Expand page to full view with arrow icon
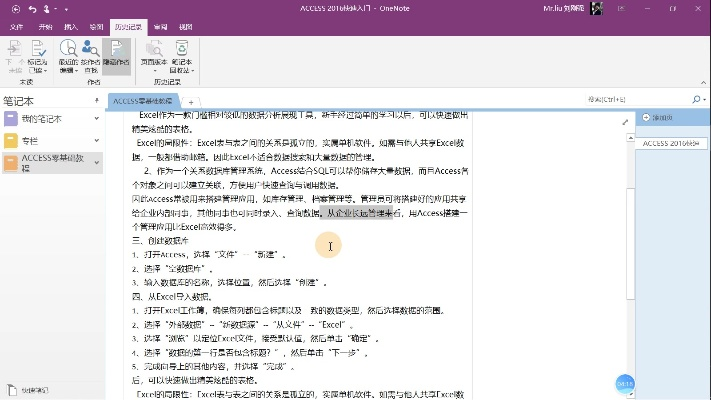 coord(625,122)
